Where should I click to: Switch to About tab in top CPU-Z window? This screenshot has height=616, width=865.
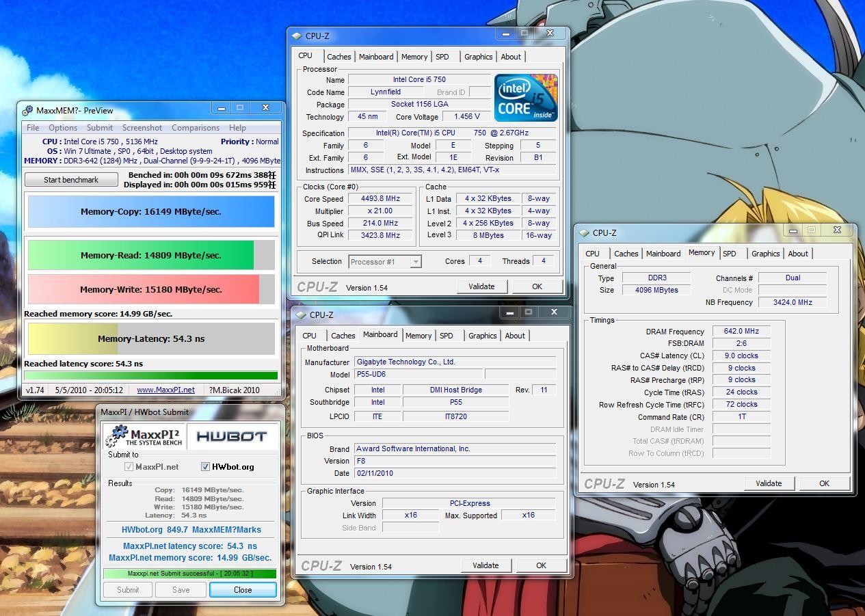[x=511, y=57]
